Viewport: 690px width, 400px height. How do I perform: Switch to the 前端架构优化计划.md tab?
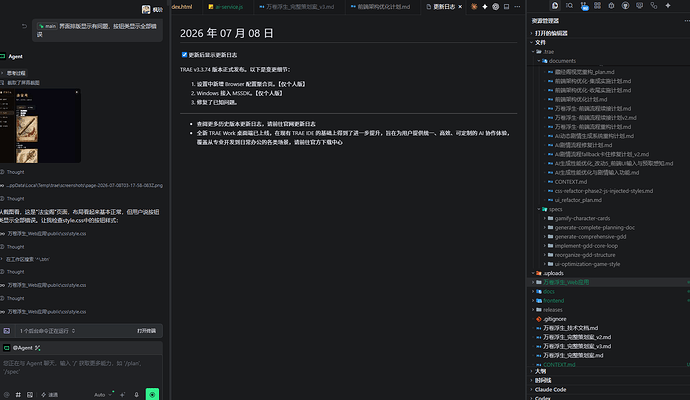click(x=380, y=7)
